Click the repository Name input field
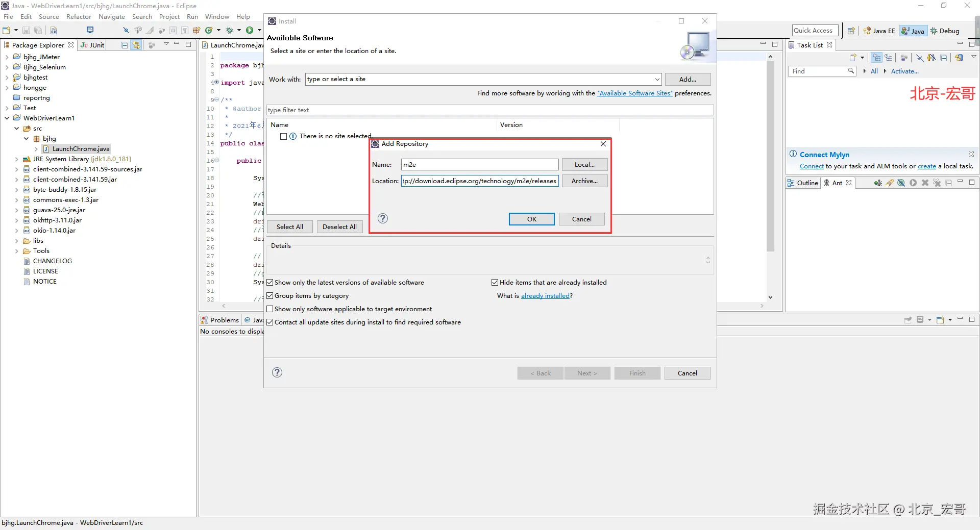This screenshot has height=530, width=980. tap(480, 164)
